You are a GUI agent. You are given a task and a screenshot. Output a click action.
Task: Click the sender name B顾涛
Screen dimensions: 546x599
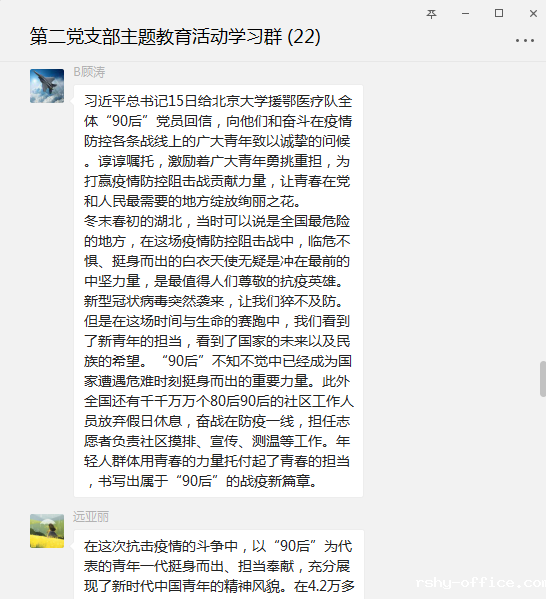(89, 72)
